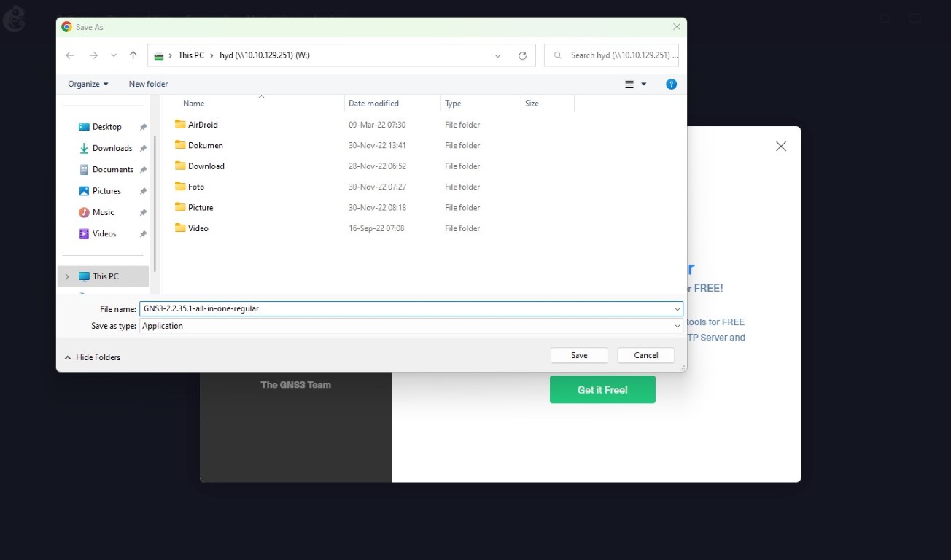951x560 pixels.
Task: Click Dokumen date 30-Nov-22 13:41
Action: point(377,145)
